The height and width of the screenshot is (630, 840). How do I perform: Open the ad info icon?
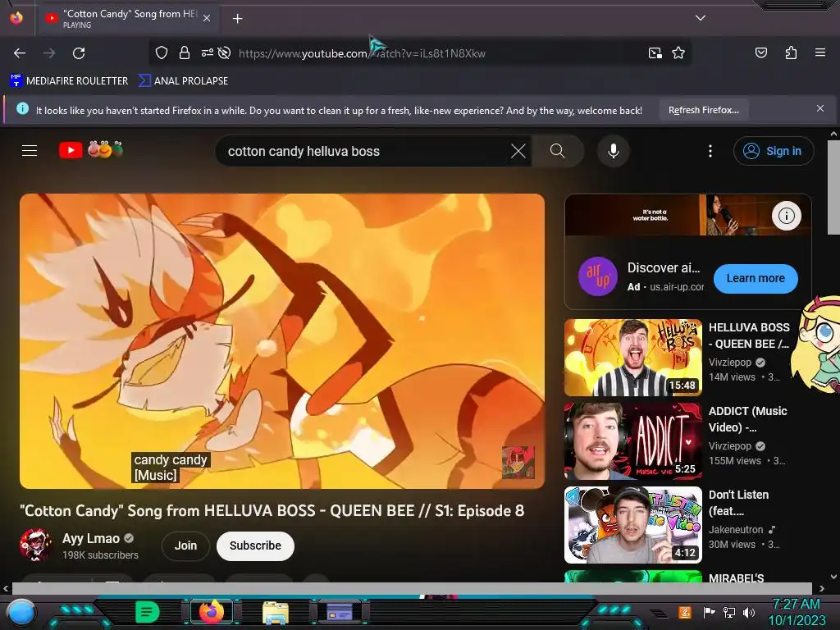click(x=786, y=216)
